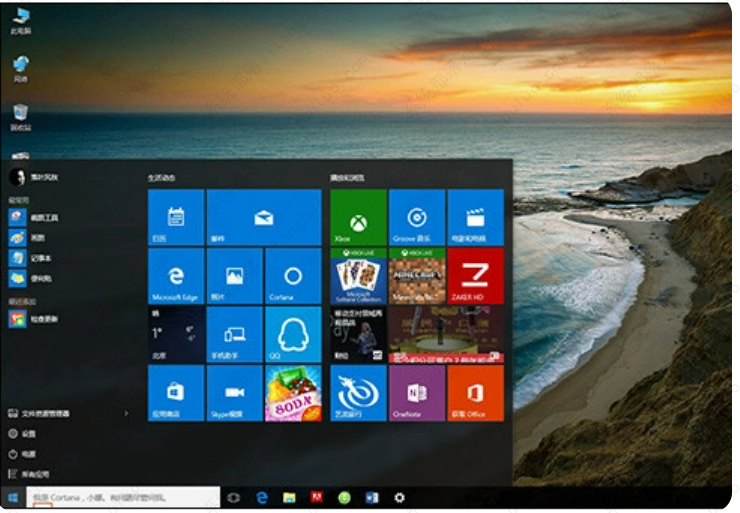Viewport: 740px width, 513px height.
Task: Open Settings from the Start menu list
Action: (x=22, y=434)
